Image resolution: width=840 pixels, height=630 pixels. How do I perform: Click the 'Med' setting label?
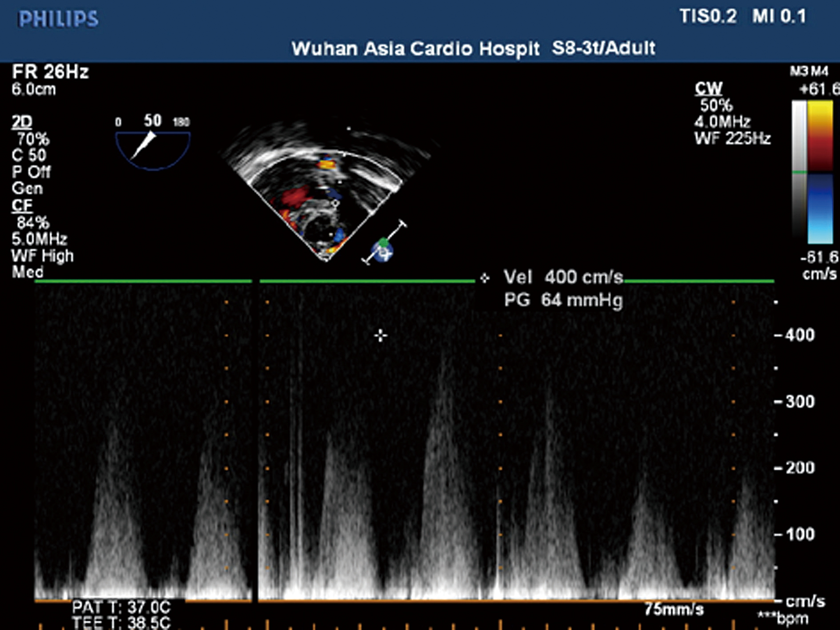click(28, 272)
